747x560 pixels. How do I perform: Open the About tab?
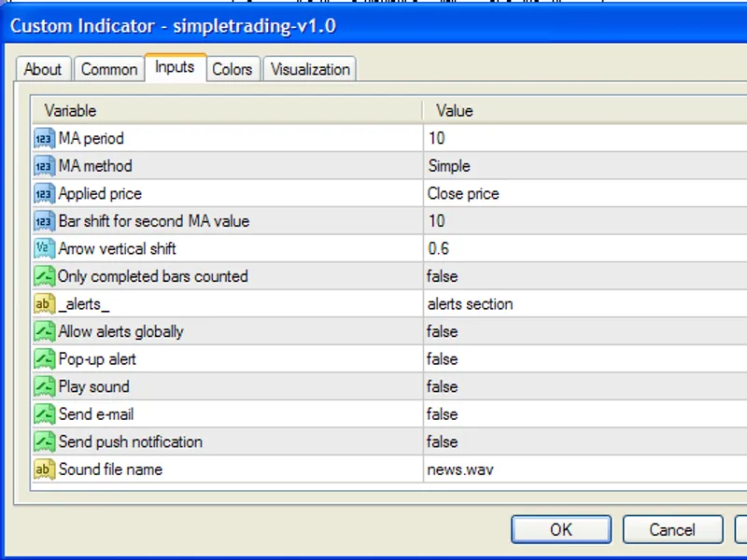pos(43,69)
